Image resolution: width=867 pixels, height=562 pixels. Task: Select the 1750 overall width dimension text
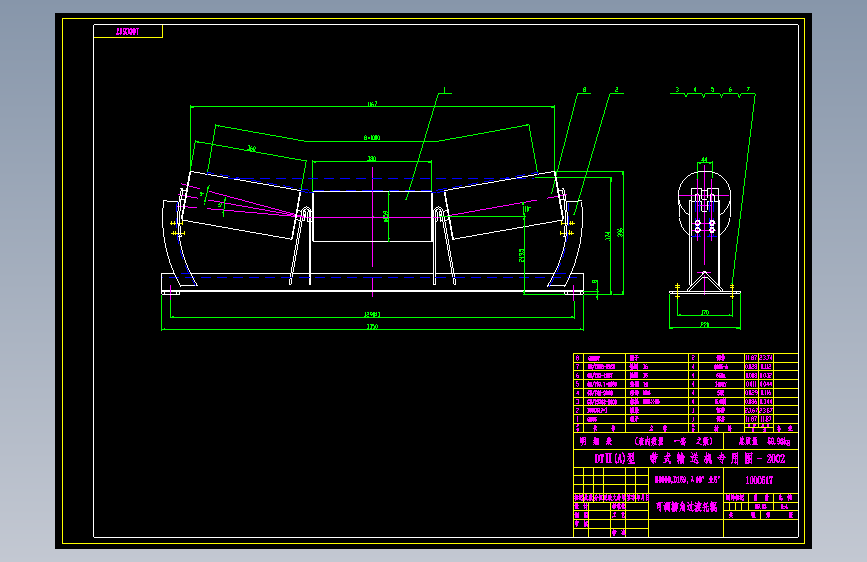(x=372, y=326)
